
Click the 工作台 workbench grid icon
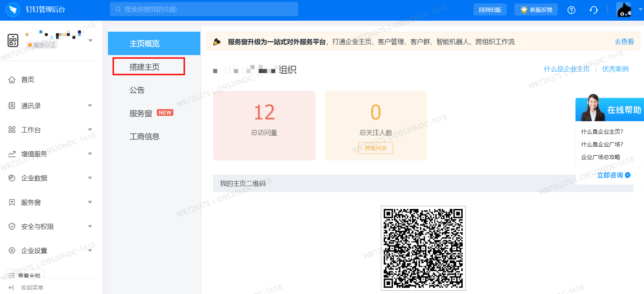(12, 130)
